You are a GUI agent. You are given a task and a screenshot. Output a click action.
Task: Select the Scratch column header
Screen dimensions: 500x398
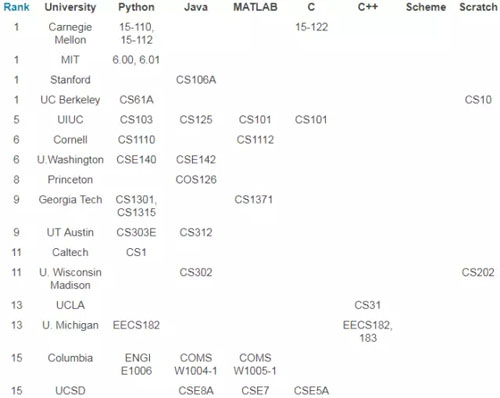(x=478, y=7)
